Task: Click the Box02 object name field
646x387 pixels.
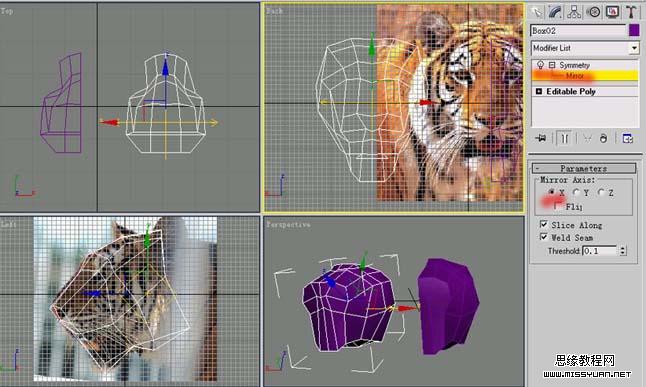Action: [x=578, y=30]
